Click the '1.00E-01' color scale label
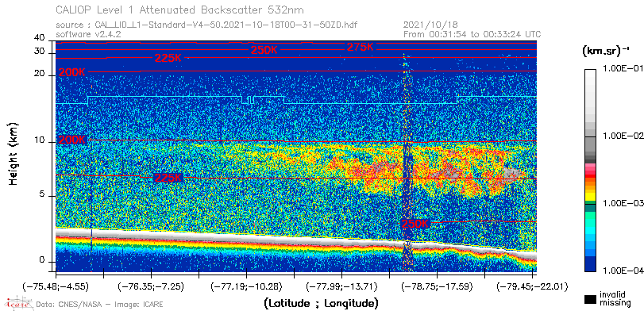644x311 pixels. (623, 68)
